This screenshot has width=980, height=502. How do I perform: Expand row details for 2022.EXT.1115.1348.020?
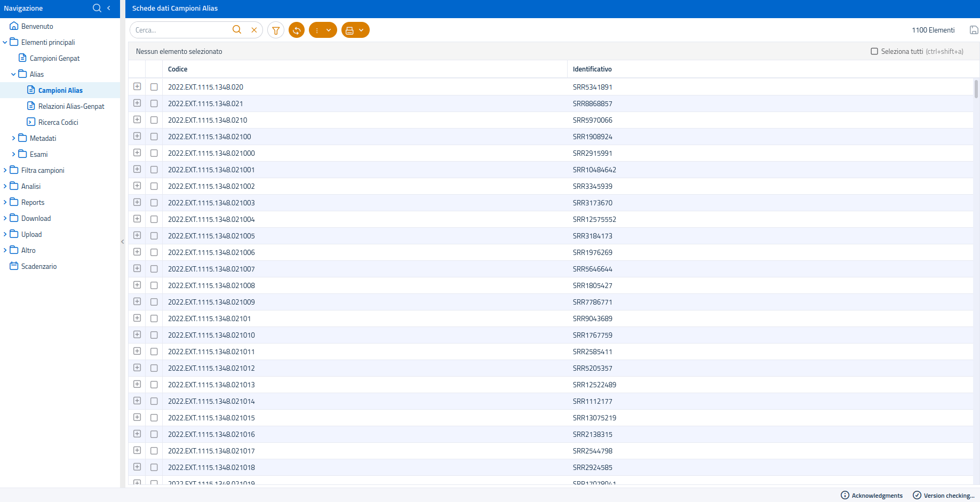coord(137,87)
